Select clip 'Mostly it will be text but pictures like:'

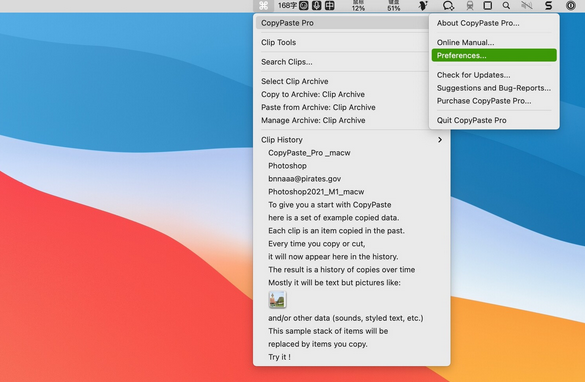tap(351, 283)
